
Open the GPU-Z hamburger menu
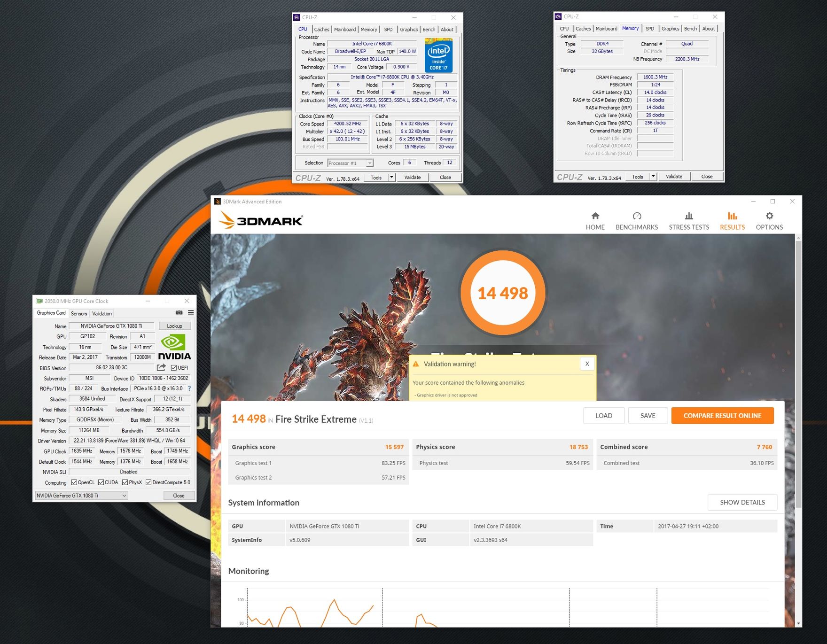tap(191, 312)
